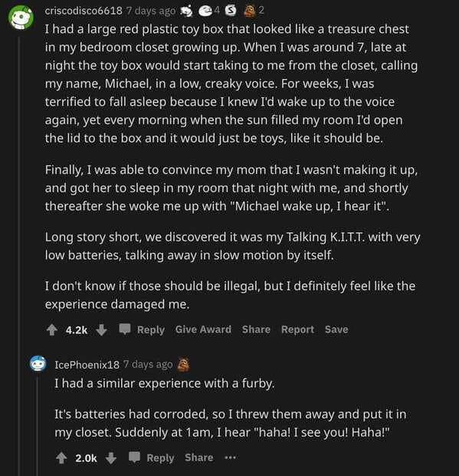Share IcePhoenix18's furby comment
Viewport: 459px width, 476px height.
pos(198,458)
